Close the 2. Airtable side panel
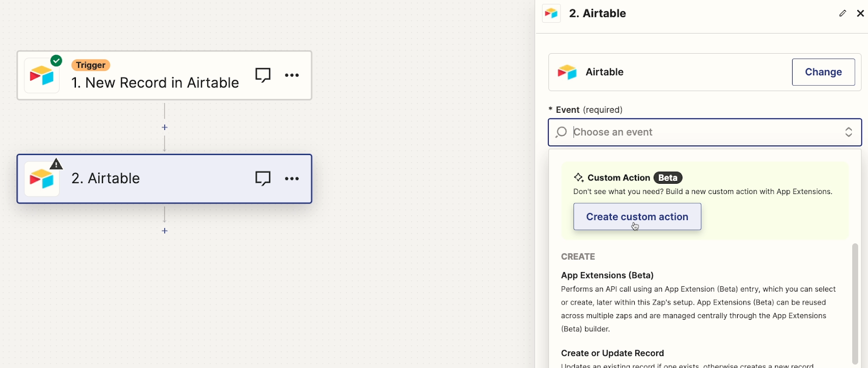 coord(860,14)
